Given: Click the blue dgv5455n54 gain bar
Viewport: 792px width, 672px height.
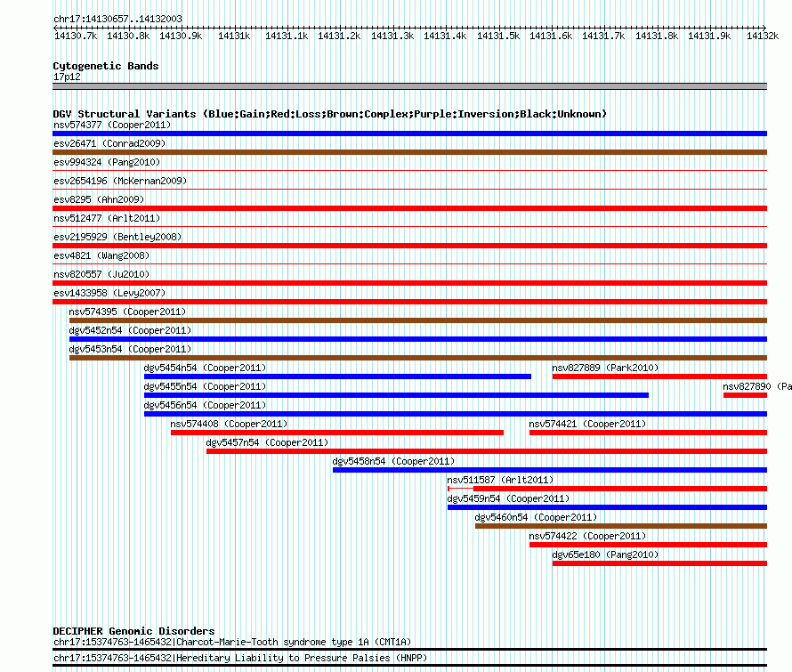Looking at the screenshot, I should tap(396, 395).
